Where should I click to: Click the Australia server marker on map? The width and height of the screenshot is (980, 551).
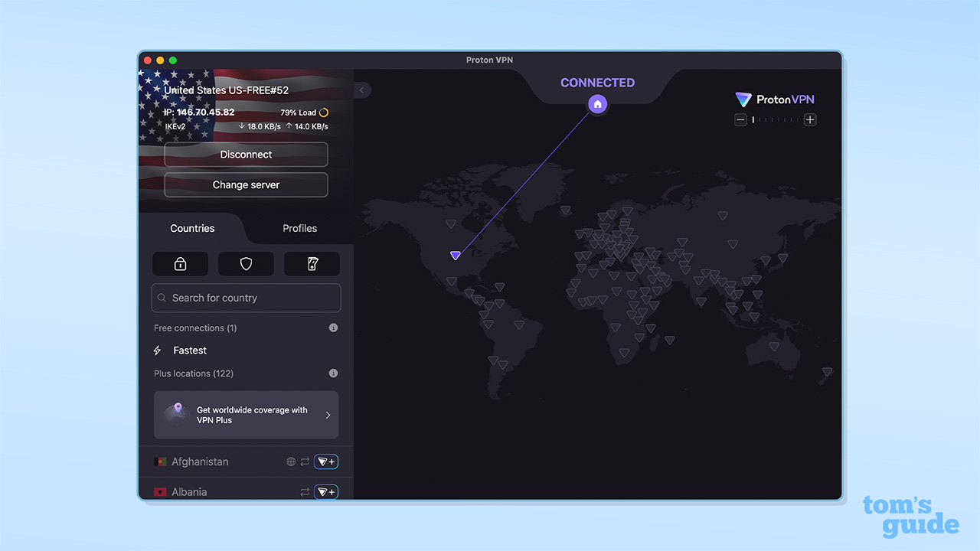pos(773,347)
